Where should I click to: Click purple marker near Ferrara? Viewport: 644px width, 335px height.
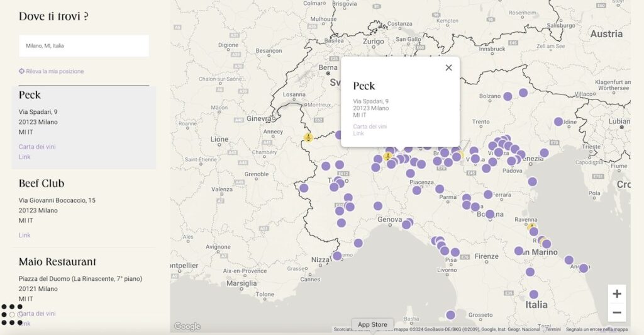[x=488, y=195]
